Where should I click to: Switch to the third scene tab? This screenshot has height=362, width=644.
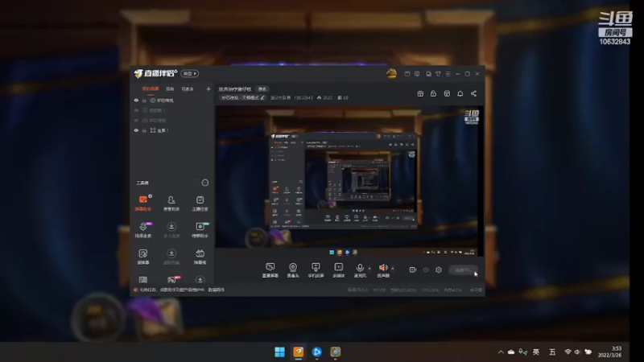188,88
